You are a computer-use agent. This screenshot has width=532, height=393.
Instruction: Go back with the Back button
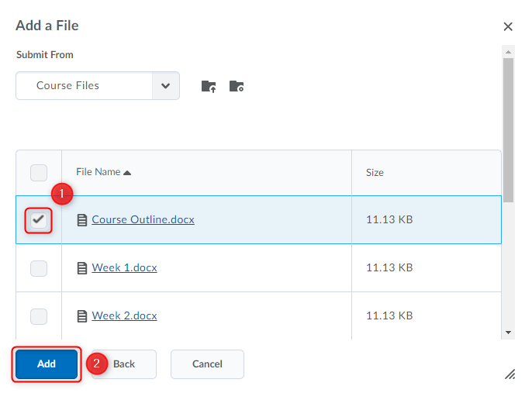124,364
